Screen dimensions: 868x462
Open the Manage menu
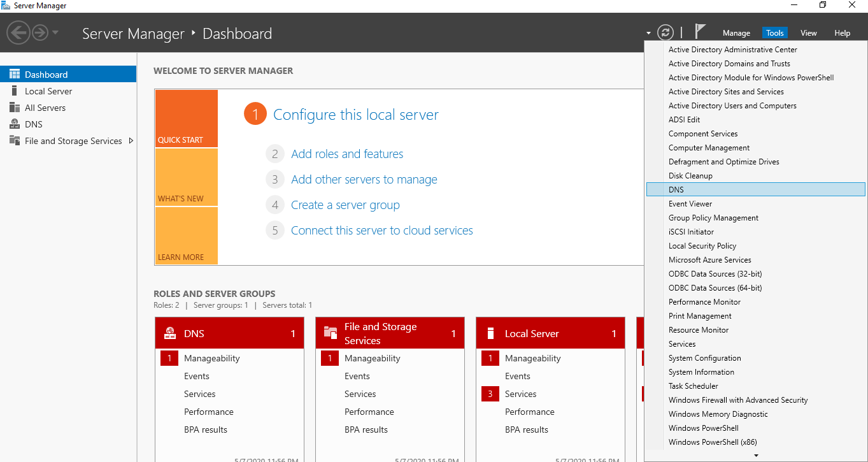[736, 33]
